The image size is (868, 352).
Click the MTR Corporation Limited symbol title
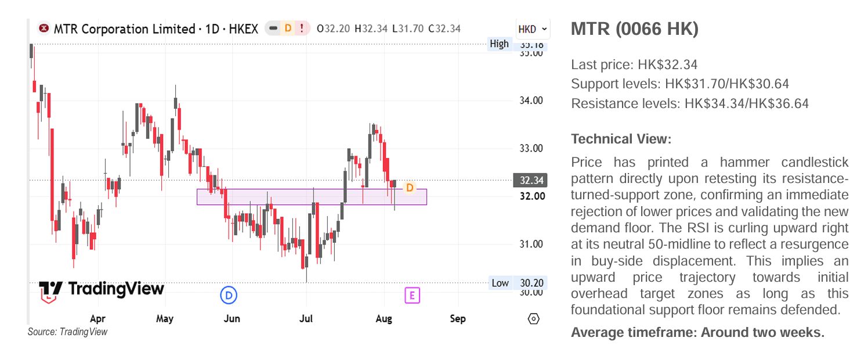[156, 28]
